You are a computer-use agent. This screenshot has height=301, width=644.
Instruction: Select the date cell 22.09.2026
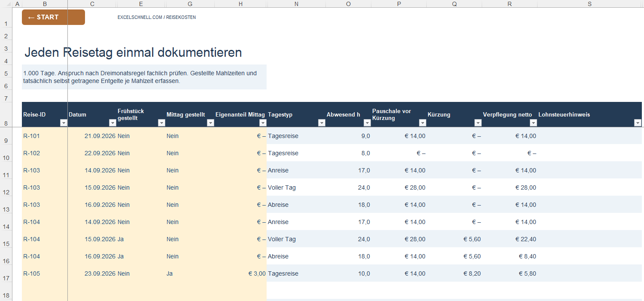coord(92,153)
